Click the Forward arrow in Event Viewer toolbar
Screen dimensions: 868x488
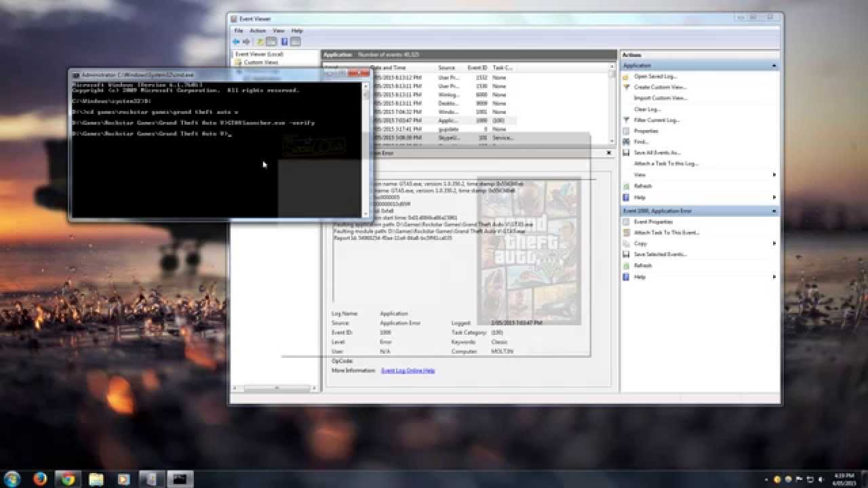[246, 42]
